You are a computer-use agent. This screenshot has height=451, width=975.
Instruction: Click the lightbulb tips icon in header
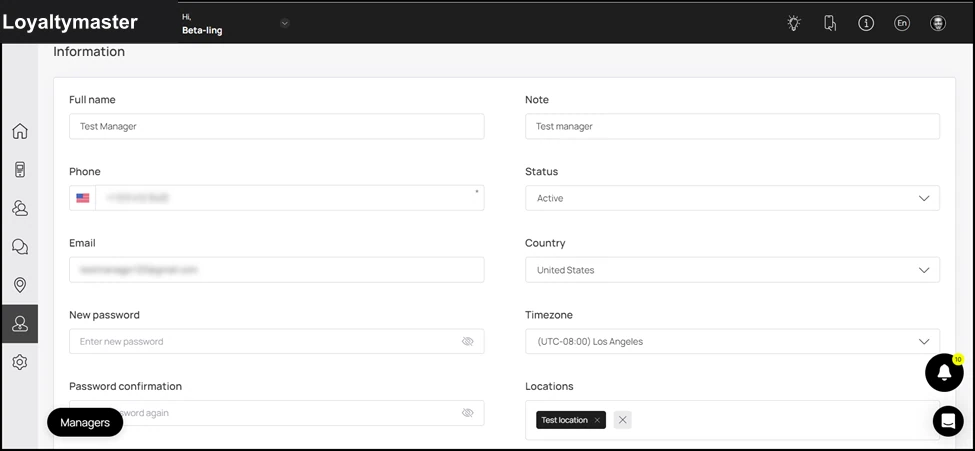point(793,24)
